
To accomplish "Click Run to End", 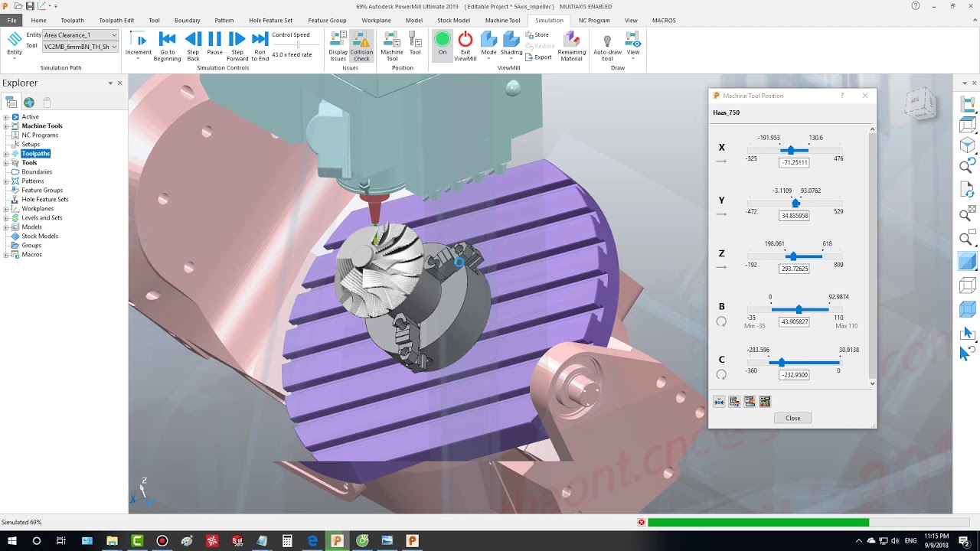I will click(x=260, y=46).
